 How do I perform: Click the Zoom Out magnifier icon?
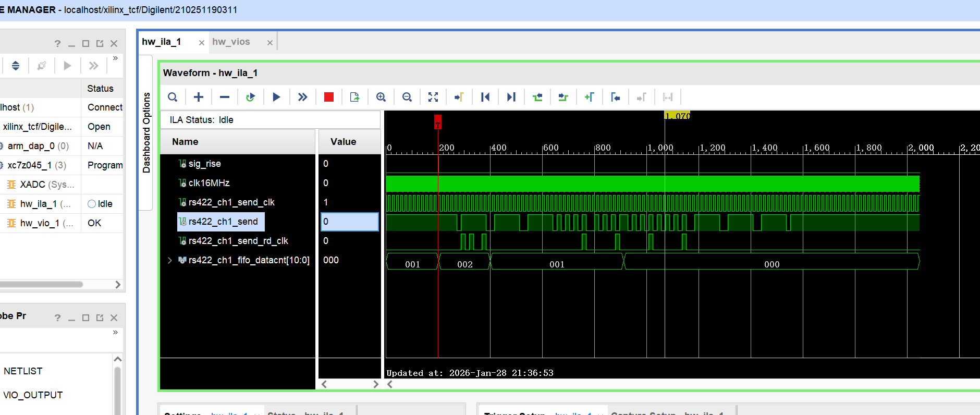click(407, 97)
